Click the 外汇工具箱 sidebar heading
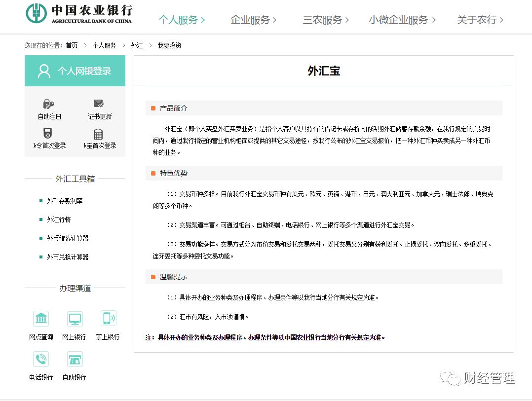532x401 pixels. [75, 179]
